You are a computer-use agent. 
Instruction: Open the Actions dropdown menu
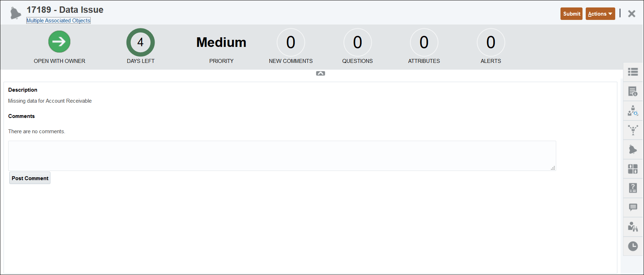[600, 14]
